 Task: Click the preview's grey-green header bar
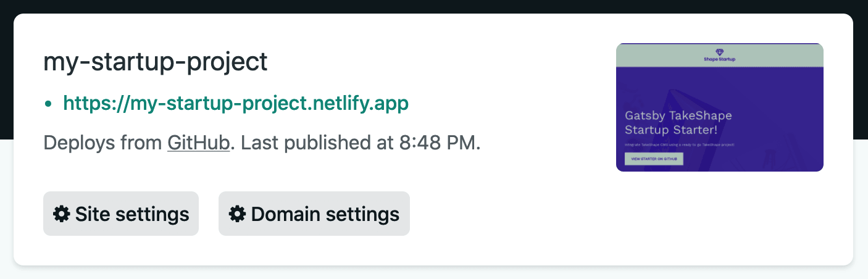(x=720, y=55)
